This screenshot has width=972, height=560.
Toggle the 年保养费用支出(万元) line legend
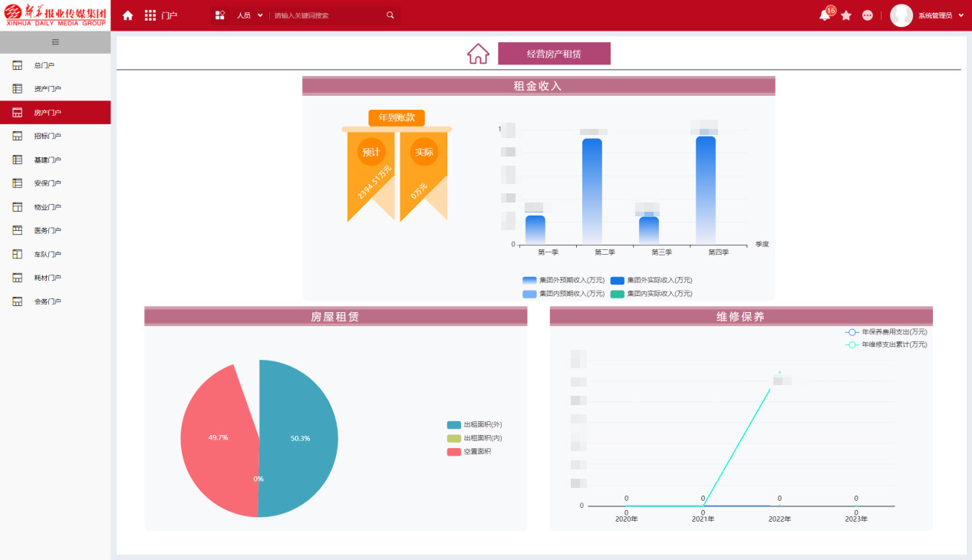pos(886,332)
